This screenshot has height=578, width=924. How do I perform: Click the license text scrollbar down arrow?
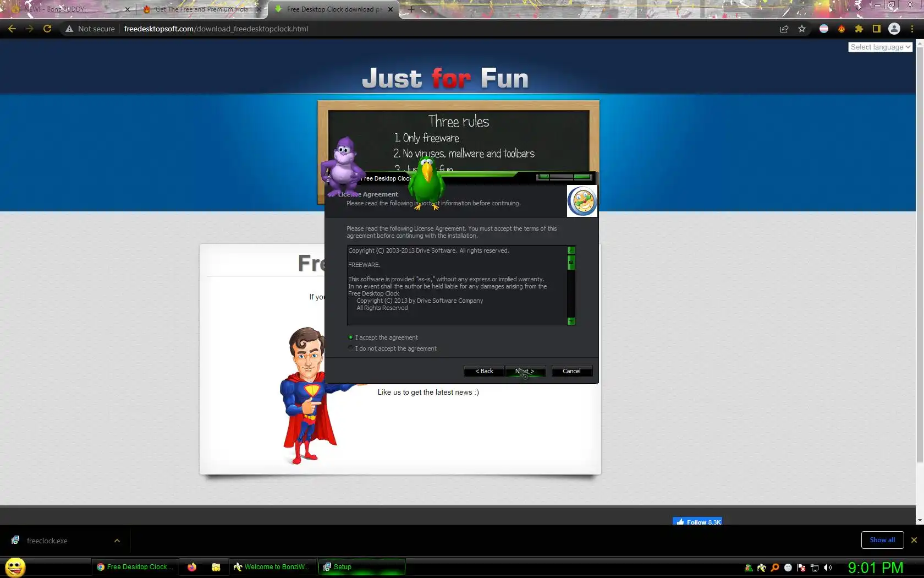[571, 321]
